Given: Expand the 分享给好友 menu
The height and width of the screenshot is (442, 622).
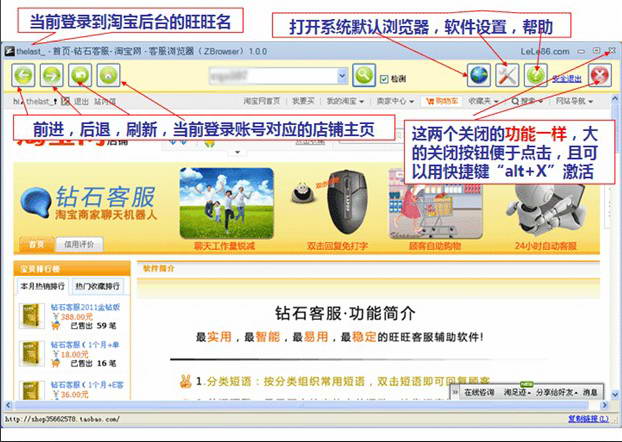Looking at the screenshot, I should tap(557, 392).
